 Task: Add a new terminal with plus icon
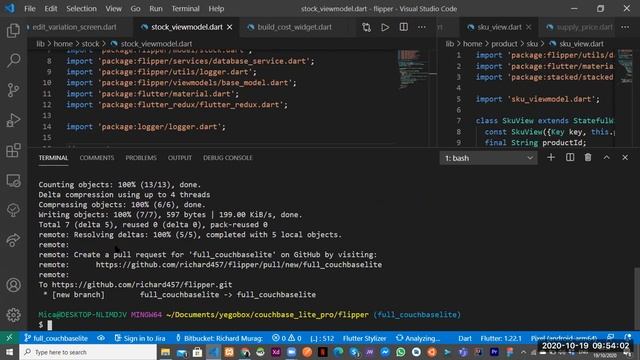click(551, 158)
